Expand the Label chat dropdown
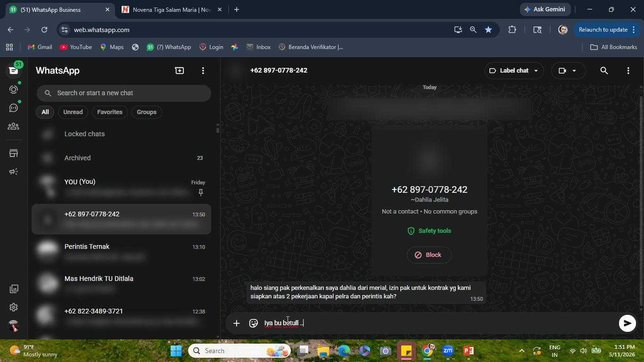 [x=514, y=70]
